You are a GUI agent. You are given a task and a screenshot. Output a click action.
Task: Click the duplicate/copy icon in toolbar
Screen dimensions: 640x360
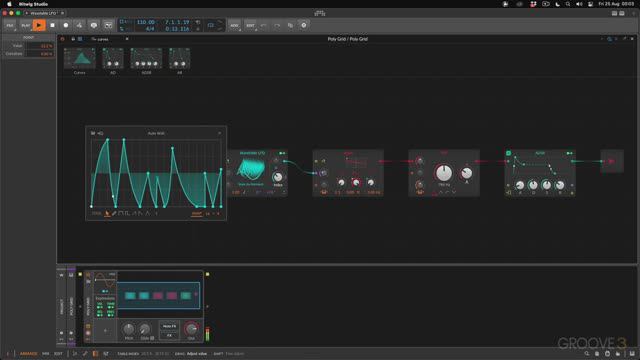[290, 25]
